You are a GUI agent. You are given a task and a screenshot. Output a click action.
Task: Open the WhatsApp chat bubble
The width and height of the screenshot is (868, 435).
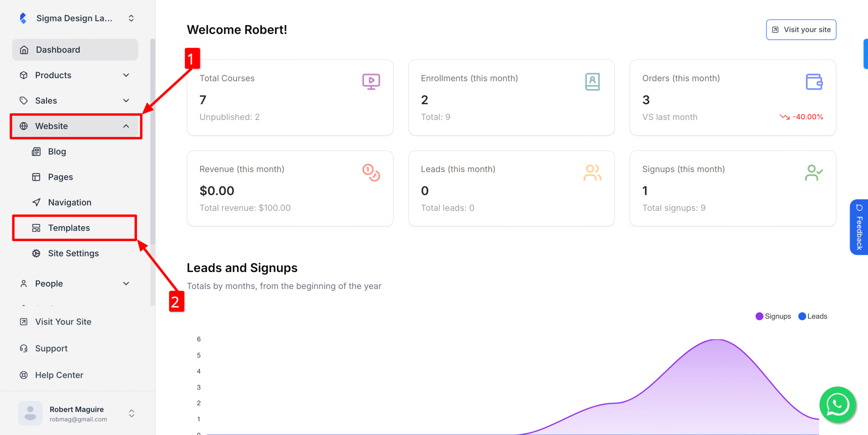(837, 405)
